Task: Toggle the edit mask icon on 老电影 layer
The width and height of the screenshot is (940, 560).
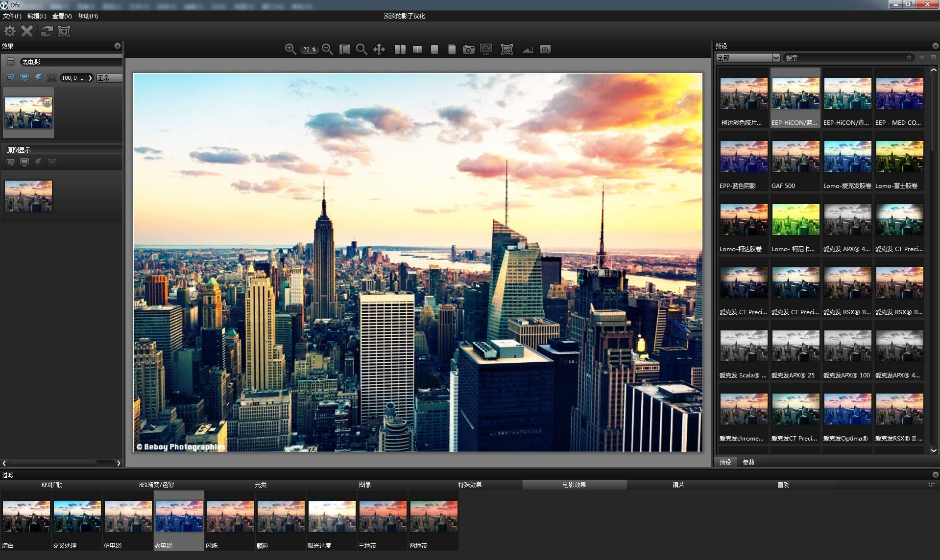Action: tap(10, 78)
